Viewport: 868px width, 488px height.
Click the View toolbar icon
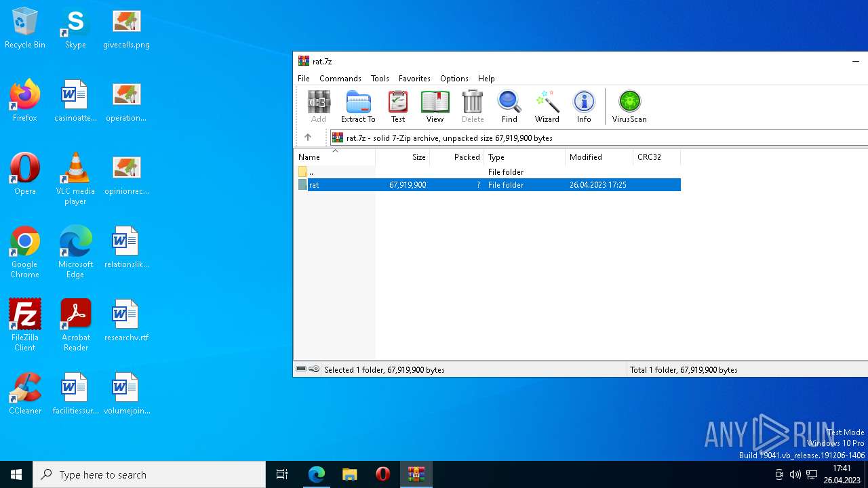[x=435, y=107]
